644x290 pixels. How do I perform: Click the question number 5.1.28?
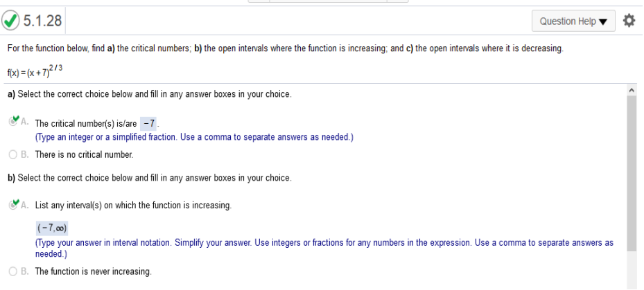tap(42, 20)
